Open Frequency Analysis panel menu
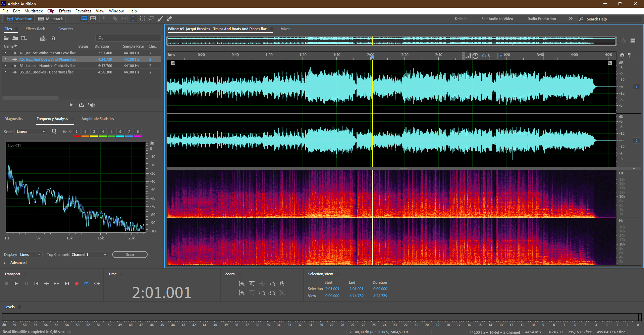This screenshot has width=644, height=335. tap(73, 119)
